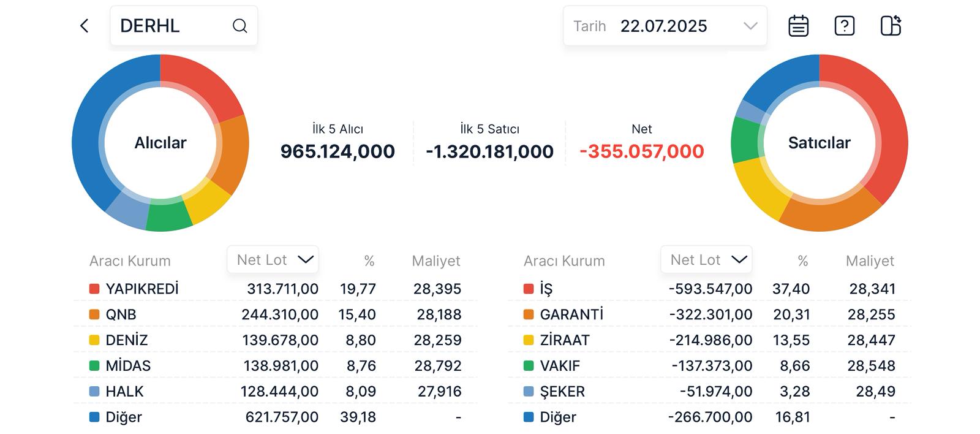This screenshot has height=434, width=980.
Task: Click the Satıcılar donut chart center
Action: [x=819, y=143]
